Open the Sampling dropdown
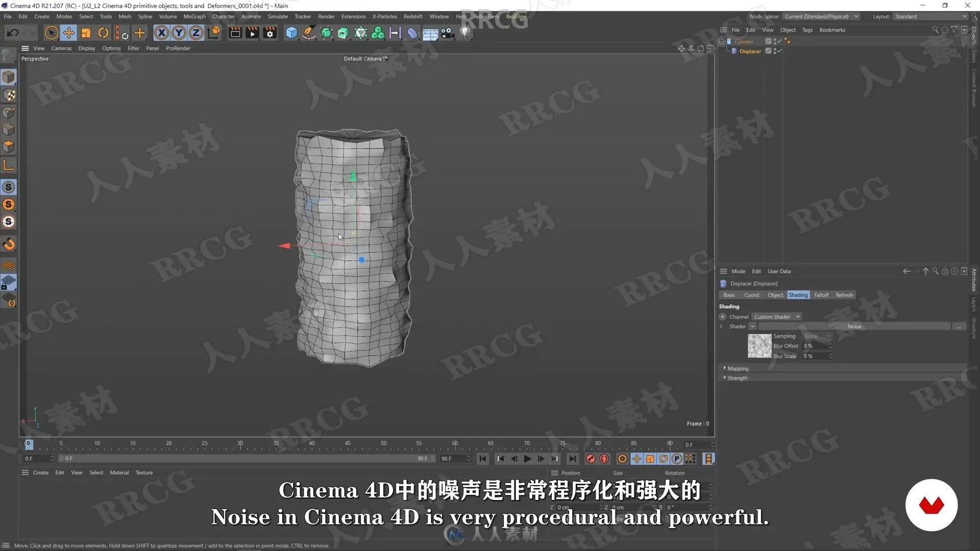 [817, 336]
